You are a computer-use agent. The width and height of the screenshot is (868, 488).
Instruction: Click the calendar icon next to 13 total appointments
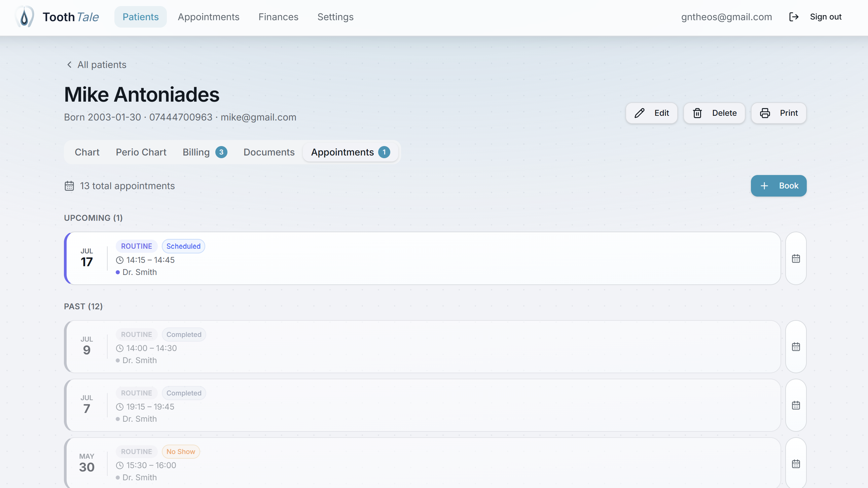[x=69, y=186]
